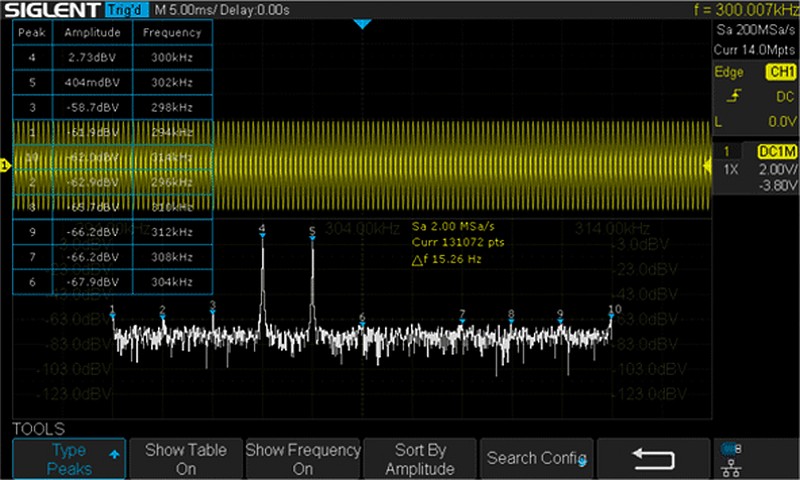Screen dimensions: 800x480
Task: Click the channel 1 ground level marker
Action: pyautogui.click(x=5, y=165)
